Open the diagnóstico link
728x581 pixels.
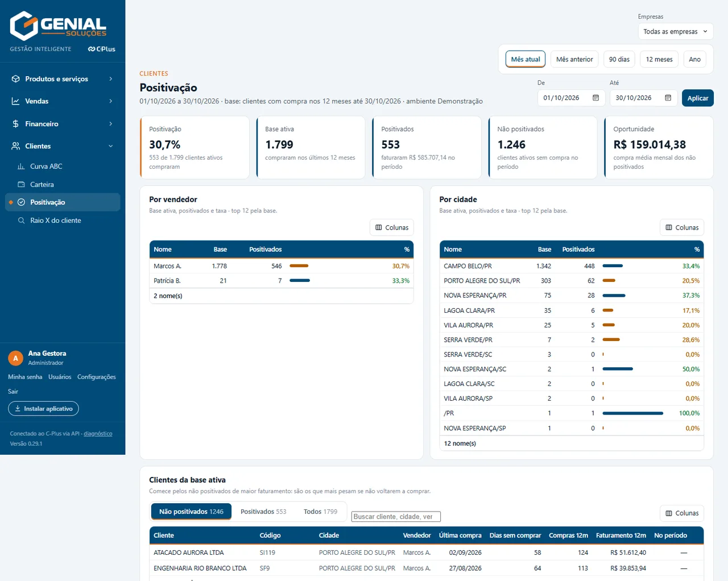[98, 434]
